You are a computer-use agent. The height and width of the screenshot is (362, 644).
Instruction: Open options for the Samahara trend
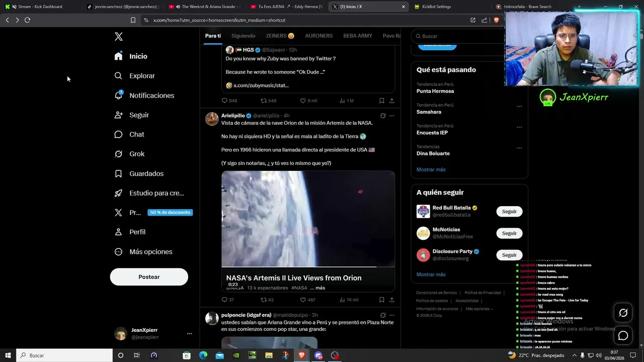click(519, 107)
